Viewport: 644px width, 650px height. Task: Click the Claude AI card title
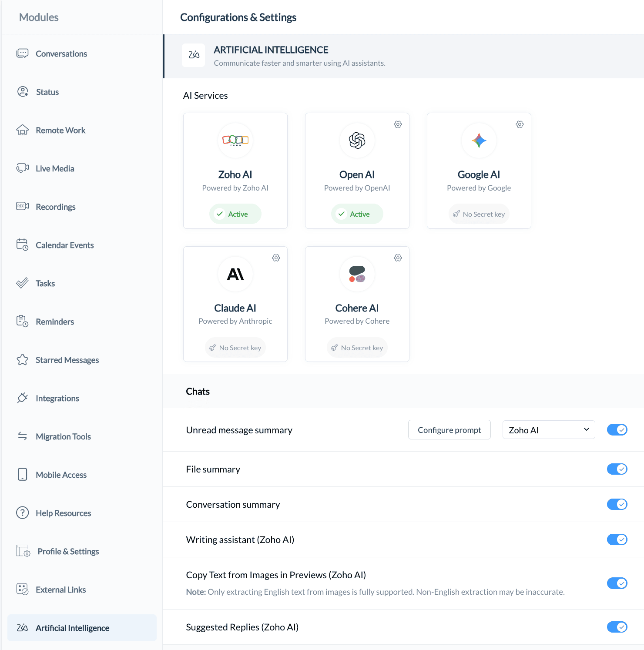tap(235, 308)
